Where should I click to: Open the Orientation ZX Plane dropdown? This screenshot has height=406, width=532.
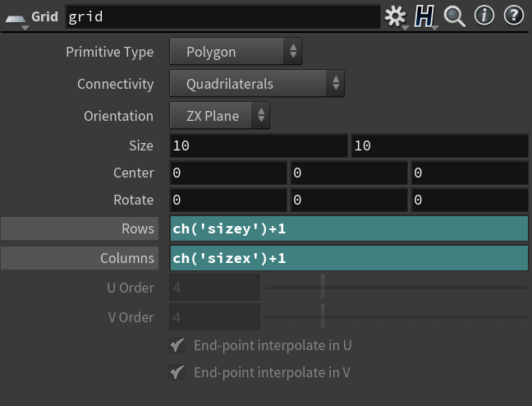click(219, 116)
